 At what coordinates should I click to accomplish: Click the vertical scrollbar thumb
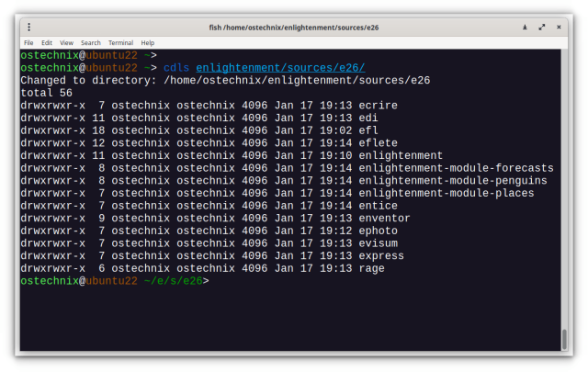point(564,338)
